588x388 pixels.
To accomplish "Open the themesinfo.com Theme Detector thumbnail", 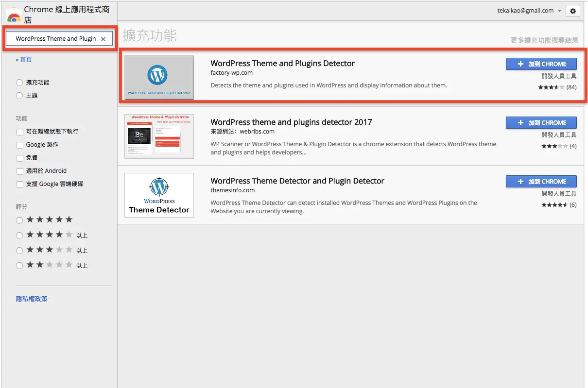I will click(159, 195).
